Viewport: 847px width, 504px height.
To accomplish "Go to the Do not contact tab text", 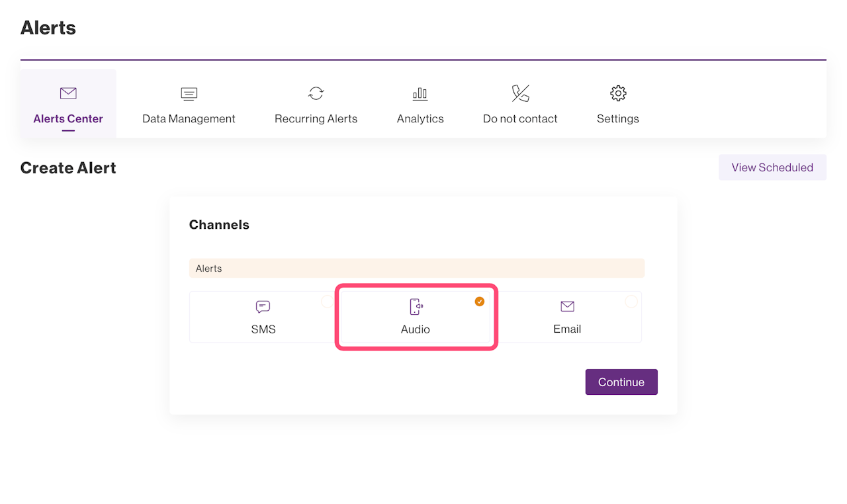I will (520, 119).
